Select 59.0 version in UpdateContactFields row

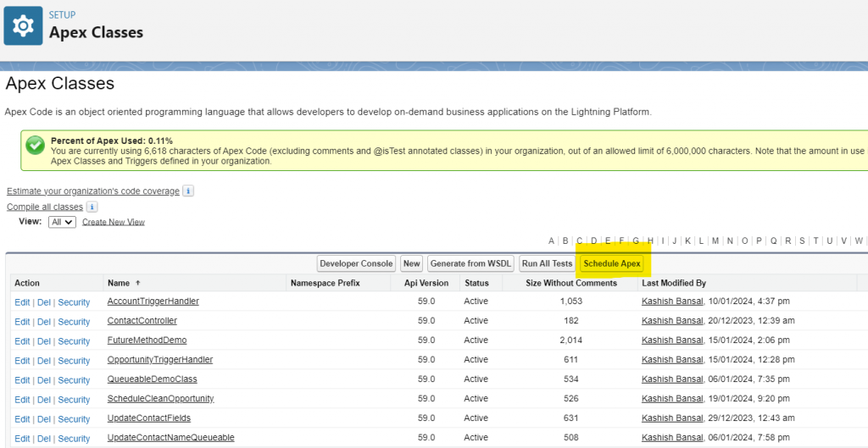426,418
